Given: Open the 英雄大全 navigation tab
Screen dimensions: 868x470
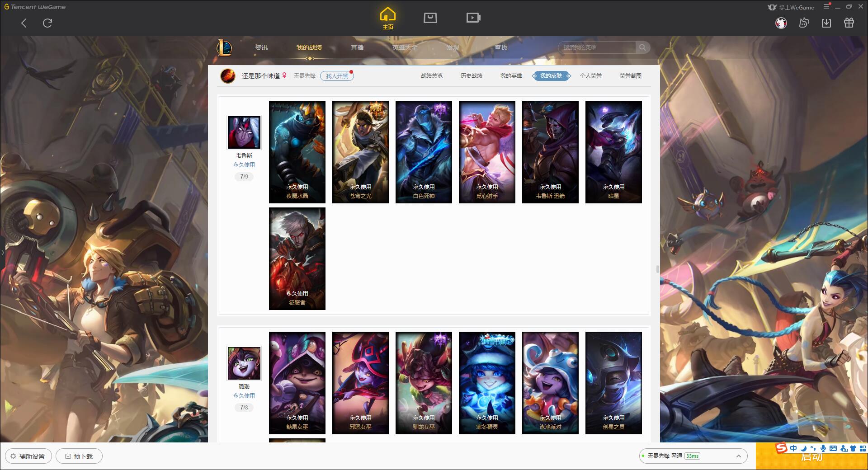Looking at the screenshot, I should point(405,47).
